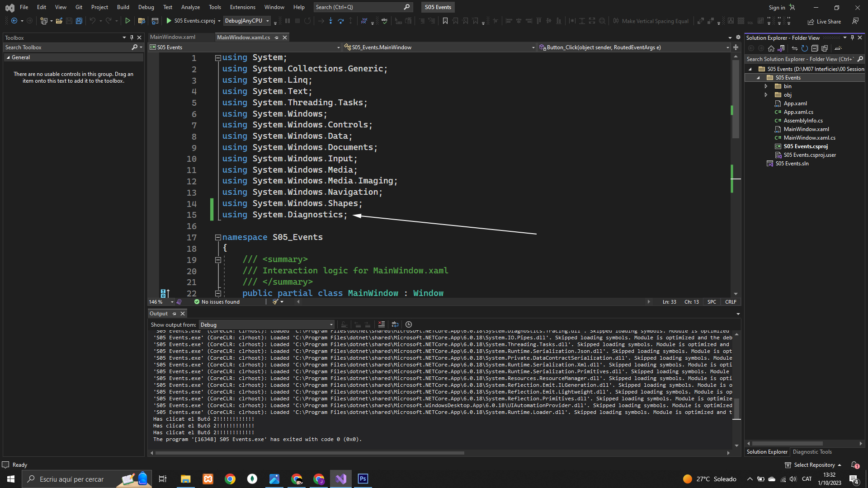The height and width of the screenshot is (488, 868).
Task: Start S05 Events.csproj with green play button
Action: click(169, 21)
